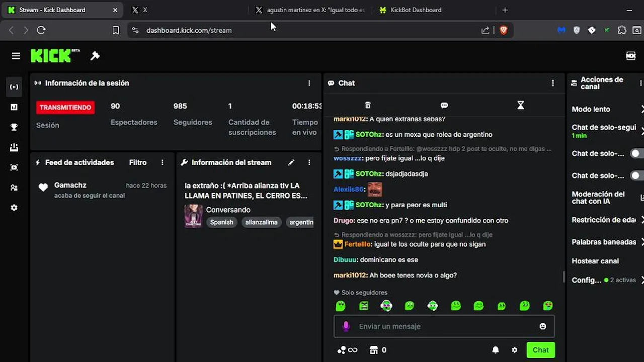Viewport: 644px width, 362px height.
Task: Open the trophy achievements icon in the sidebar
Action: (14, 127)
